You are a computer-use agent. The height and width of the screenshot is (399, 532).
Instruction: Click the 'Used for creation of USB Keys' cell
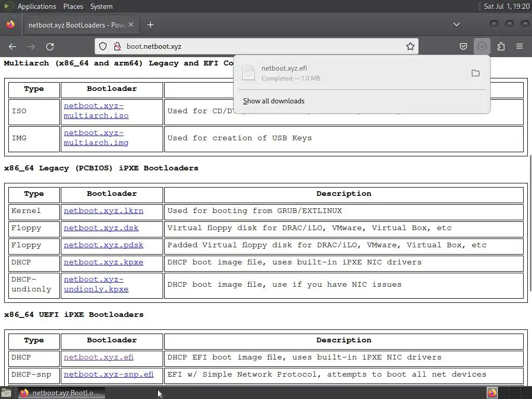(344, 138)
